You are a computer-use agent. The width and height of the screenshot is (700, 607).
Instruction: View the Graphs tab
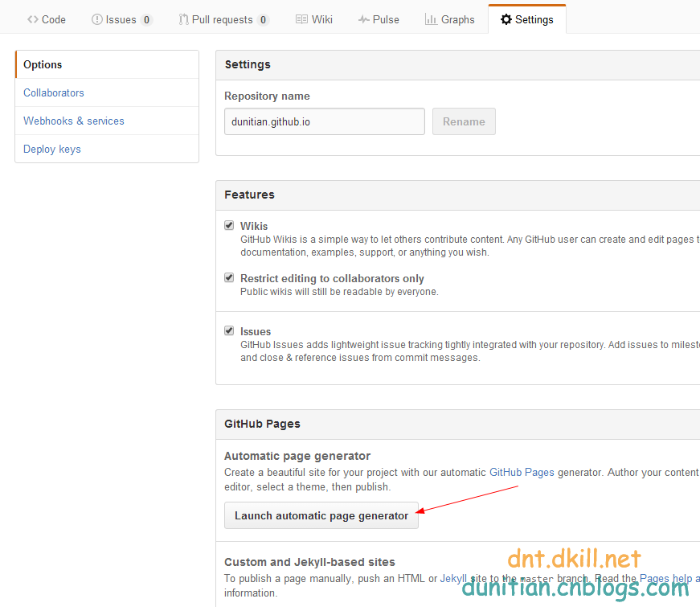(449, 19)
